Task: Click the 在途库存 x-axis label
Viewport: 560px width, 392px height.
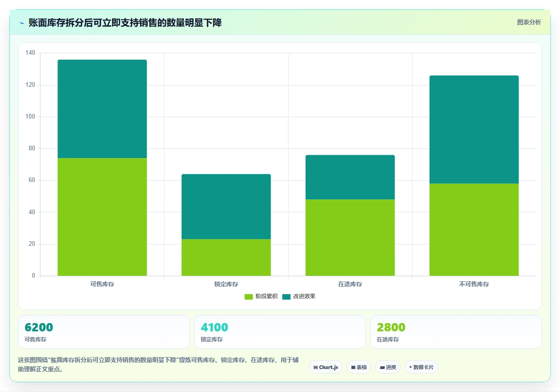Action: click(350, 284)
